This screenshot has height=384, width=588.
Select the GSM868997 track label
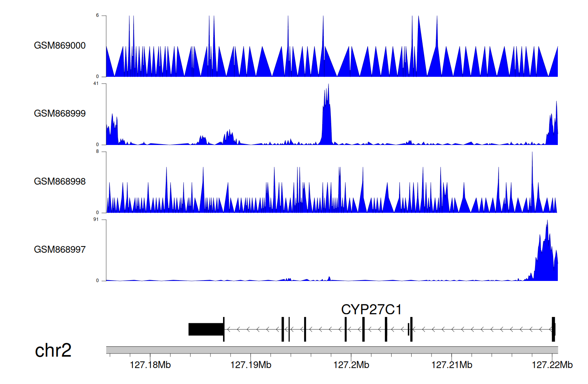[x=60, y=250]
